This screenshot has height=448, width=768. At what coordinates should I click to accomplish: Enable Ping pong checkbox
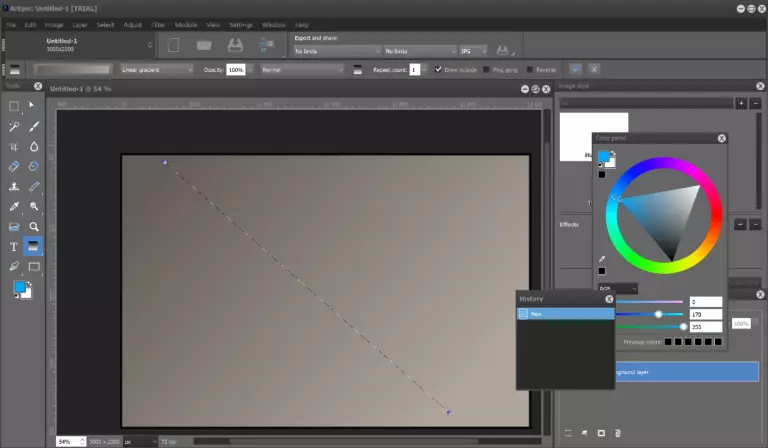(x=486, y=70)
